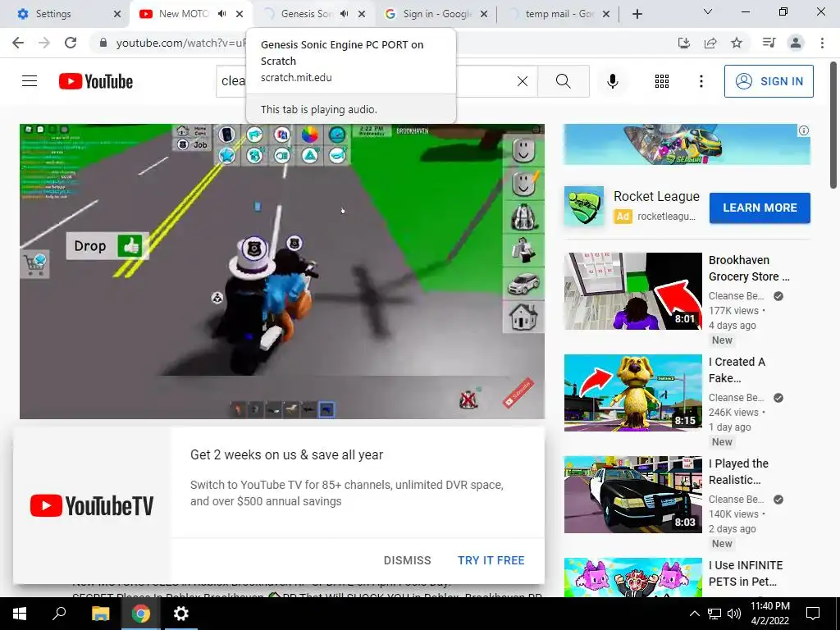Viewport: 840px width, 630px height.
Task: Reload the YouTube page
Action: 71,43
